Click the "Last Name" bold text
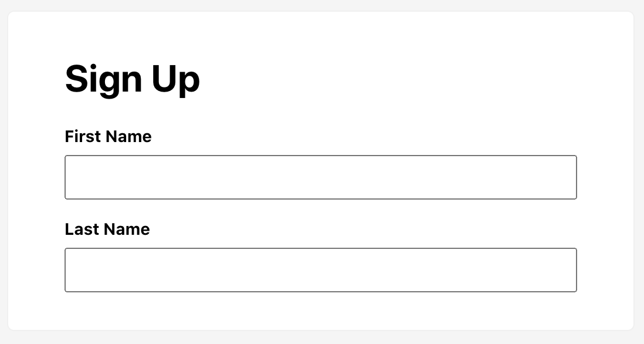Screen dimensions: 644x344 [x=107, y=230]
